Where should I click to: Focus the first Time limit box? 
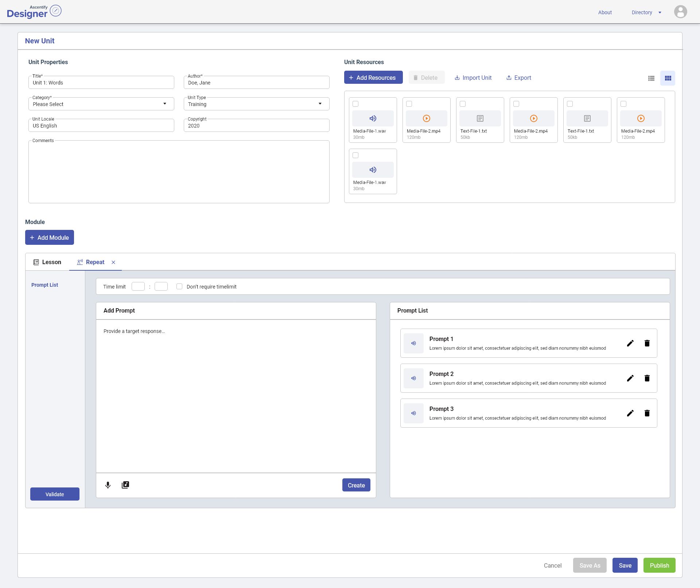click(x=138, y=286)
